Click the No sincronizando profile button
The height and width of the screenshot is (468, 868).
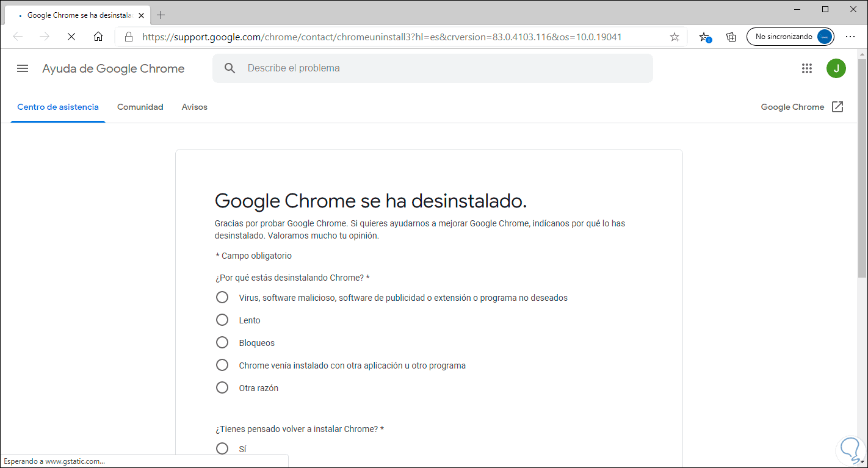pyautogui.click(x=790, y=37)
